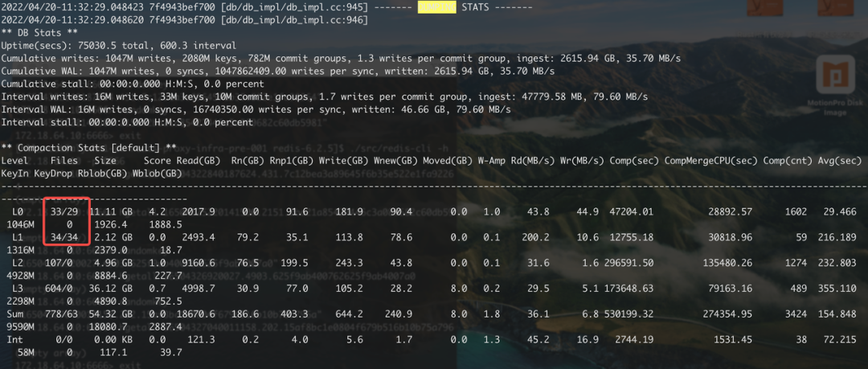The height and width of the screenshot is (369, 868).
Task: Click the 'Files' column header
Action: 64,161
